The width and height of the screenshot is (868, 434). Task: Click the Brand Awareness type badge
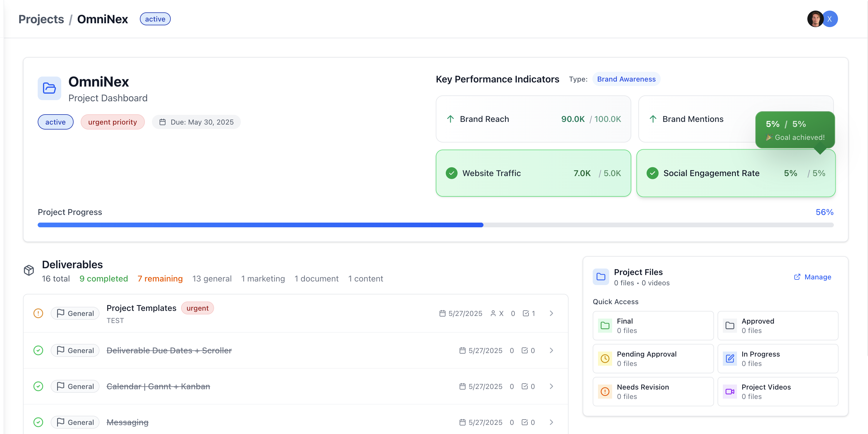click(626, 79)
